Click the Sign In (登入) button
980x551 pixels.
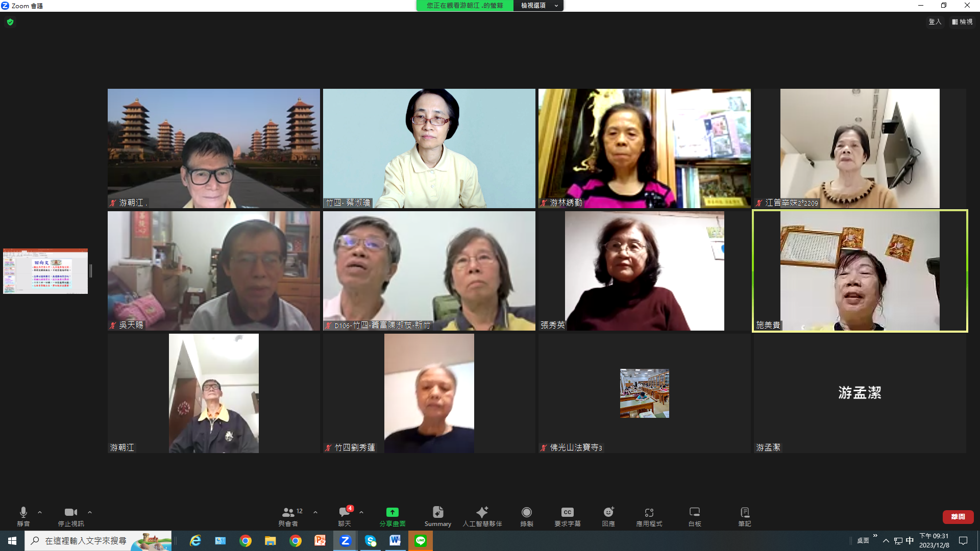[935, 22]
